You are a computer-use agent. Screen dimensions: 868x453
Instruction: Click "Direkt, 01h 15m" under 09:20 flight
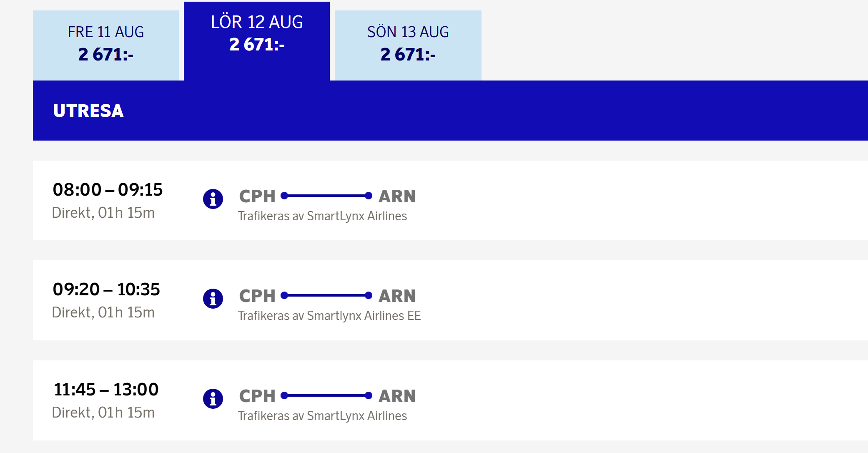(103, 312)
